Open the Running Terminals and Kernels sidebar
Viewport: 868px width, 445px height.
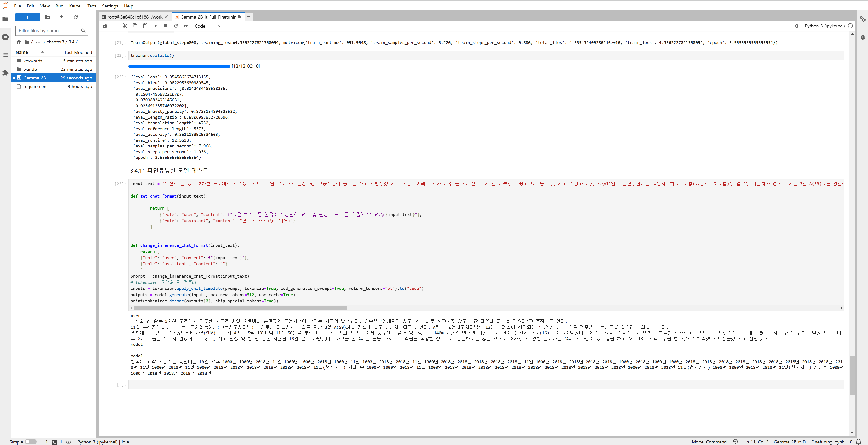[5, 37]
